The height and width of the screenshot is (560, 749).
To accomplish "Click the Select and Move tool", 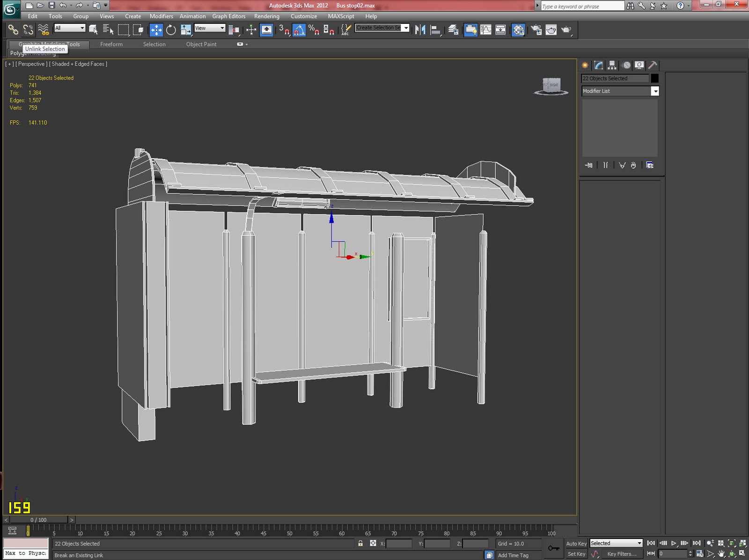I will tap(156, 30).
